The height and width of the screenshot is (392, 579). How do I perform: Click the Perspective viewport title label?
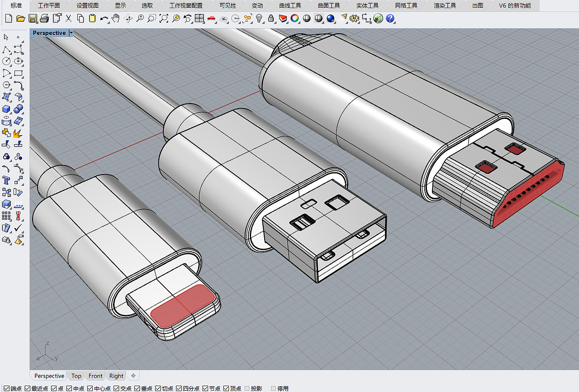[49, 33]
